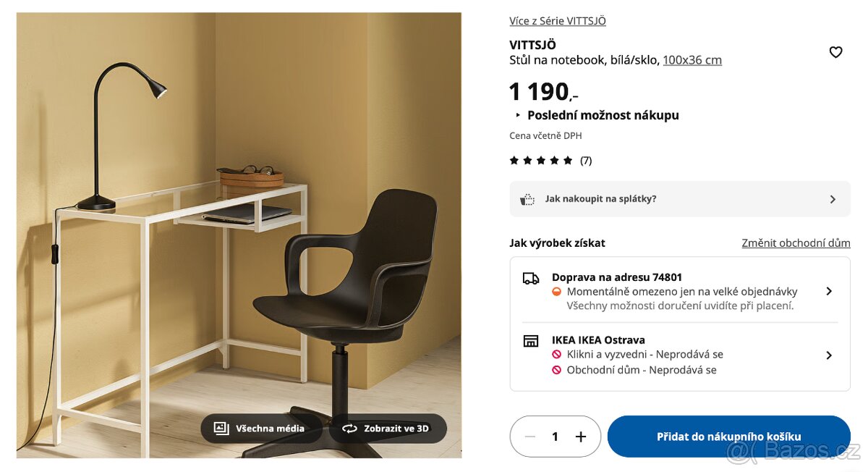Viewport: 868px width, 472px height.
Task: Expand IKEA Ostrava availability chevron
Action: coord(829,355)
